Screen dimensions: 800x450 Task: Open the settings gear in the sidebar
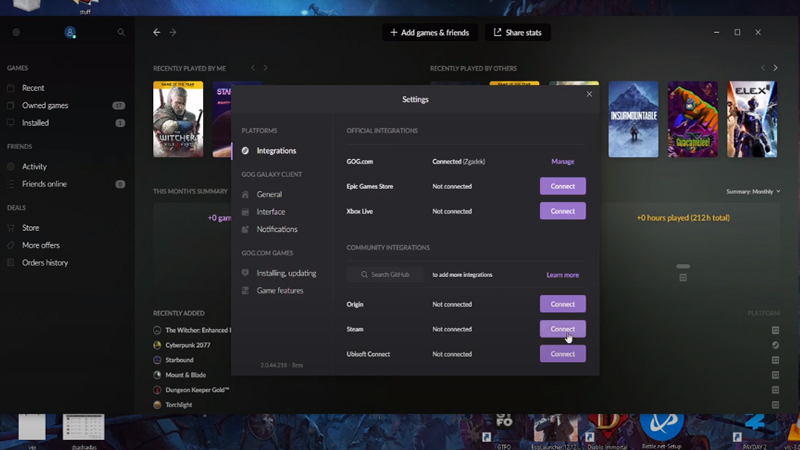pyautogui.click(x=16, y=32)
